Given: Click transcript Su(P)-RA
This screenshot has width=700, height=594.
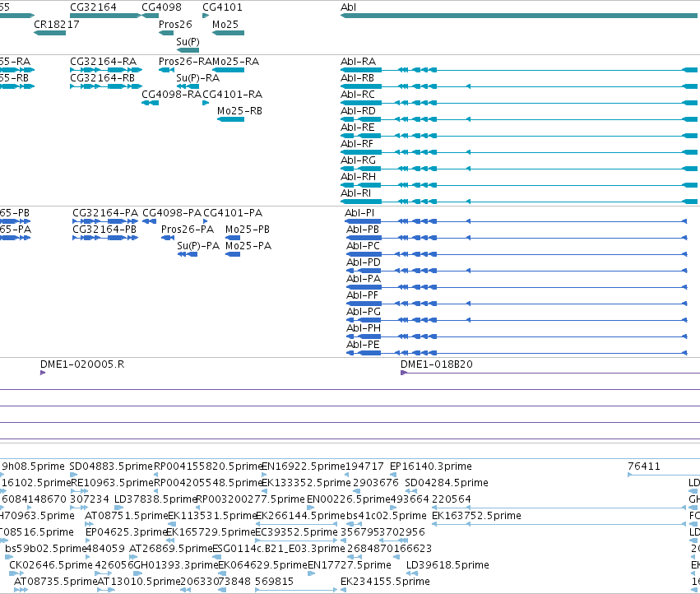Looking at the screenshot, I should click(x=188, y=86).
